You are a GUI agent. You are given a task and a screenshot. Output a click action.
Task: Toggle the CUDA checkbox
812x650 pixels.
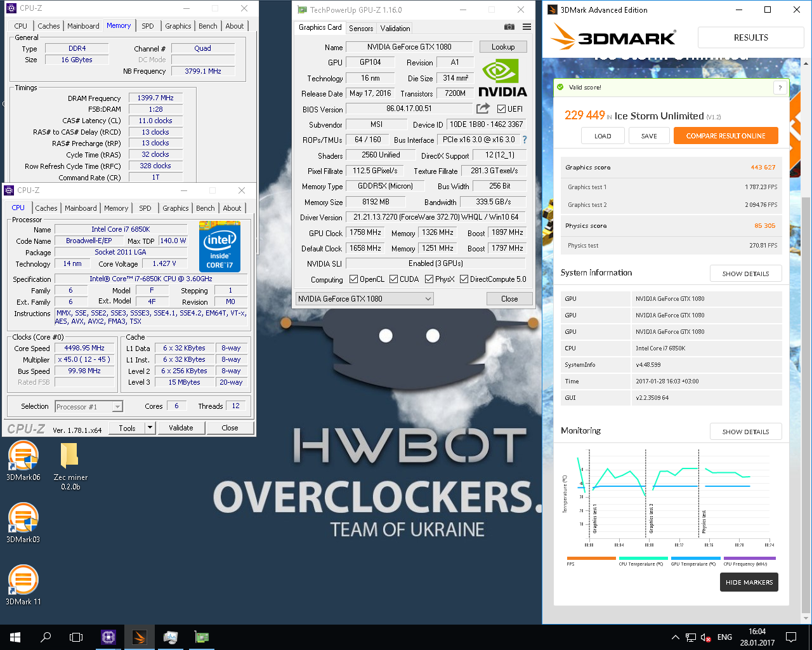click(394, 279)
